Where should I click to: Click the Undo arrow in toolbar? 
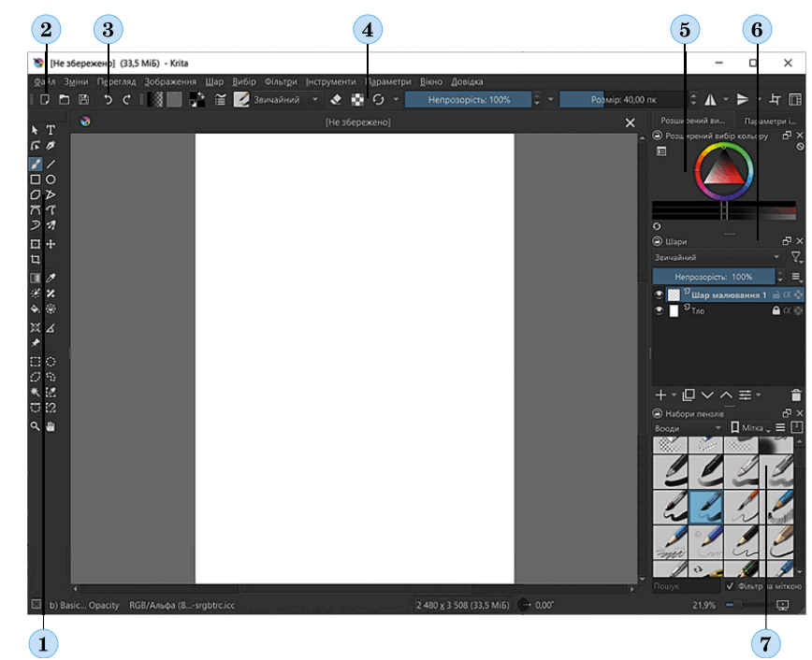108,99
